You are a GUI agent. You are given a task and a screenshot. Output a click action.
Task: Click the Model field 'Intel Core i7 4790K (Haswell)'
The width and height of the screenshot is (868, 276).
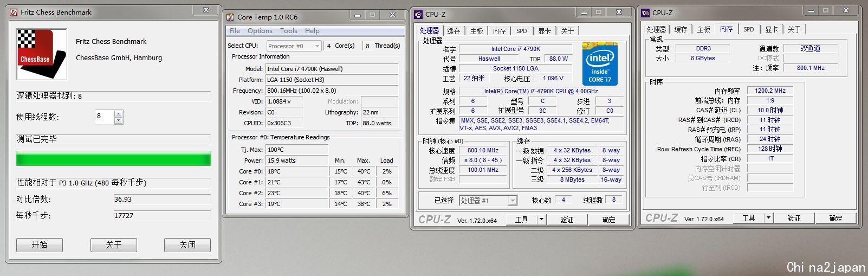332,69
